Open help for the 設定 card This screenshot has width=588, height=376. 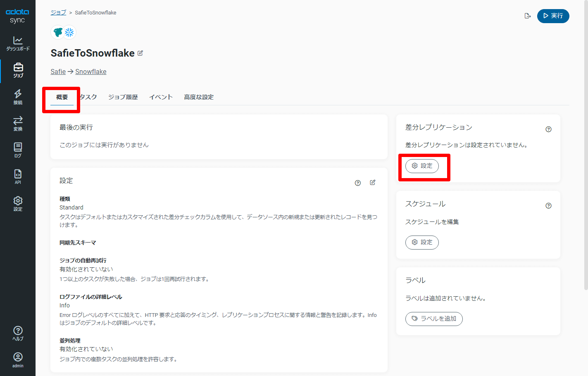click(x=358, y=183)
